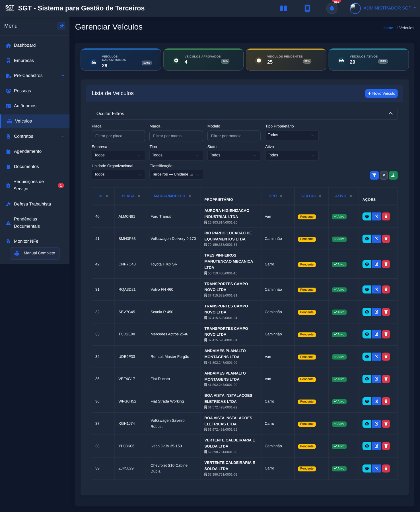Screen dimensions: 420x512
Task: Open the Tipo Proprietário dropdown
Action: [x=292, y=135]
